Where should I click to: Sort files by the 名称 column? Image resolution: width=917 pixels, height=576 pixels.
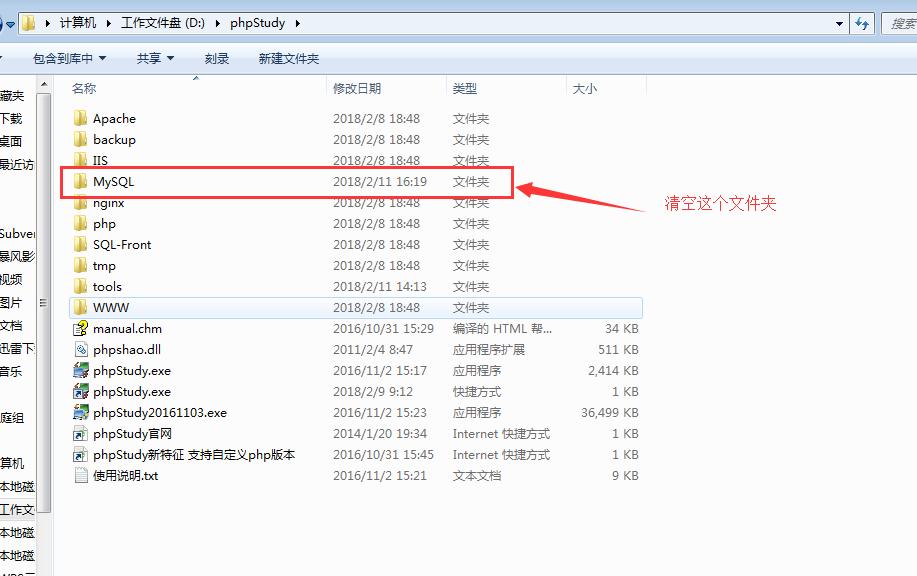click(x=84, y=89)
